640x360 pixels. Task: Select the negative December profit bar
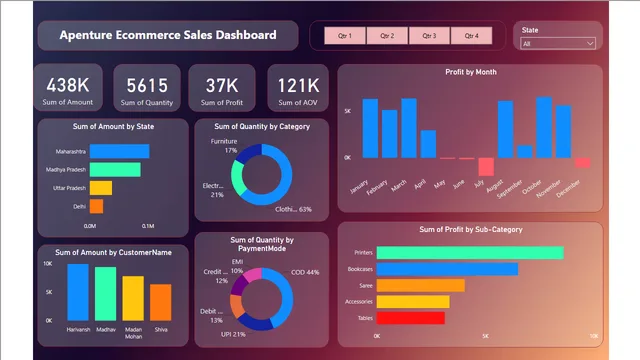tap(582, 162)
